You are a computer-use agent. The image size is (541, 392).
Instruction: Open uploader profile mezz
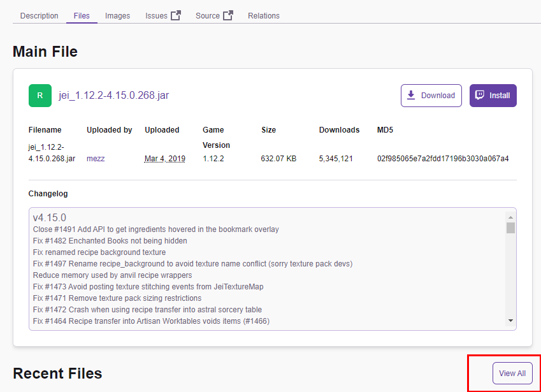(x=96, y=159)
